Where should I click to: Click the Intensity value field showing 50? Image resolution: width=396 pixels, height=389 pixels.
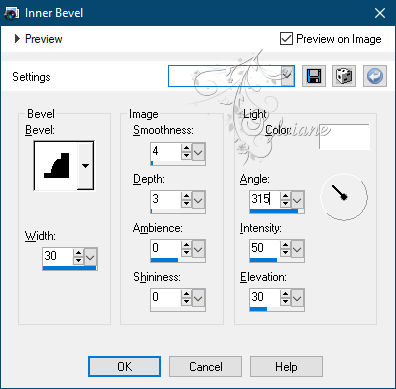(265, 249)
